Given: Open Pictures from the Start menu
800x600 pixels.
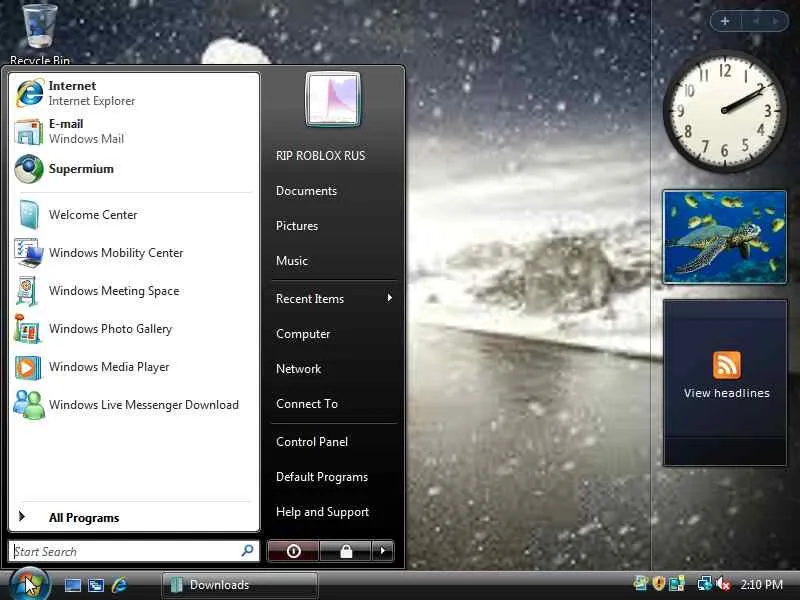Looking at the screenshot, I should 297,226.
